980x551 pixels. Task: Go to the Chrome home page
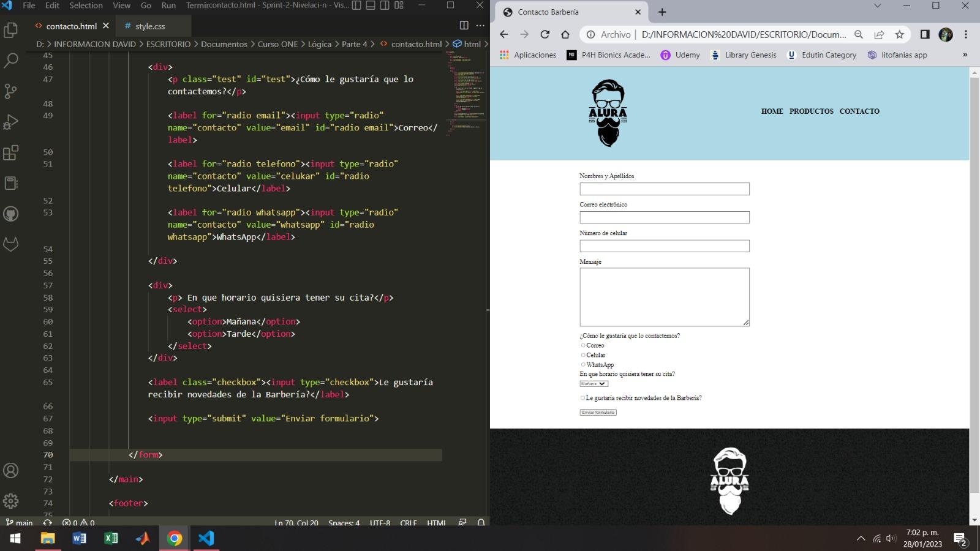[565, 34]
